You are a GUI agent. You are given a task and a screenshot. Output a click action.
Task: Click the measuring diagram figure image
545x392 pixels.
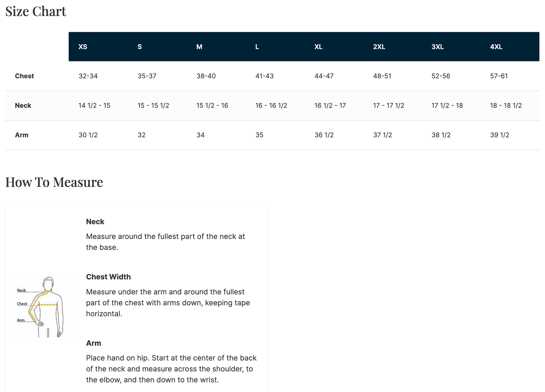click(45, 306)
